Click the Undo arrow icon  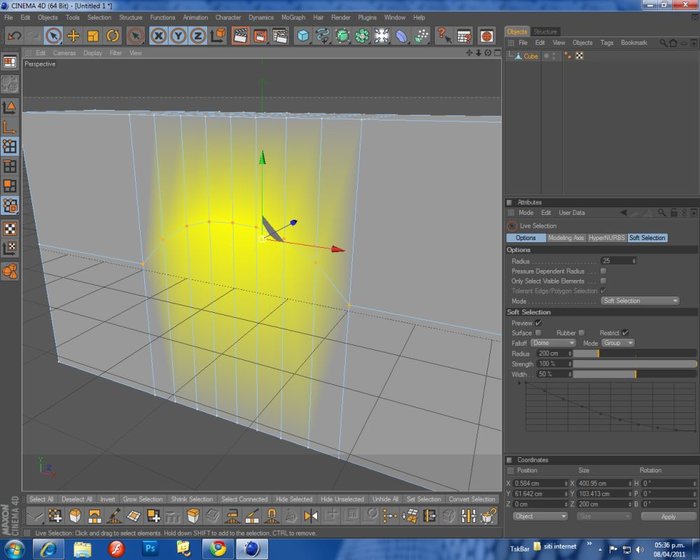point(14,36)
